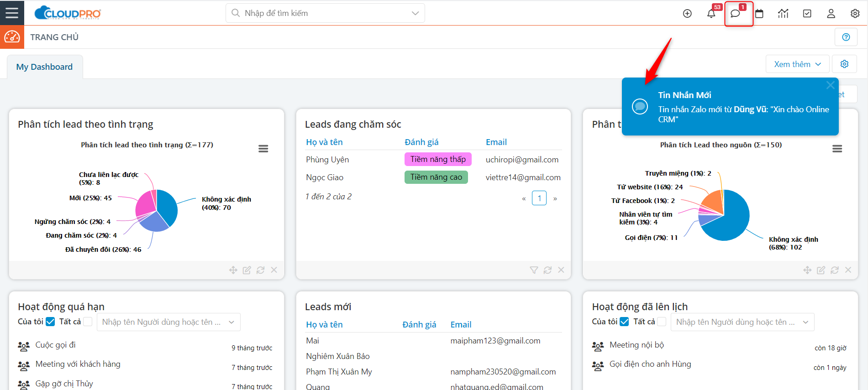
Task: Check Tất cả in Hoạt động quá hạn
Action: point(88,322)
